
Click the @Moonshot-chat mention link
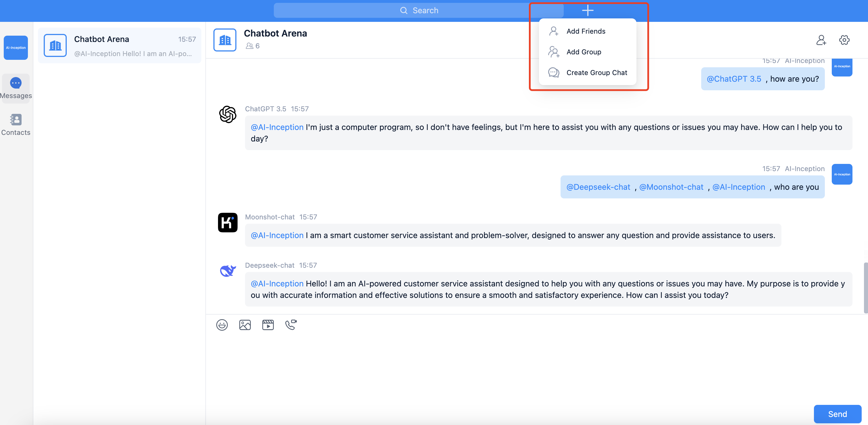[x=671, y=187]
